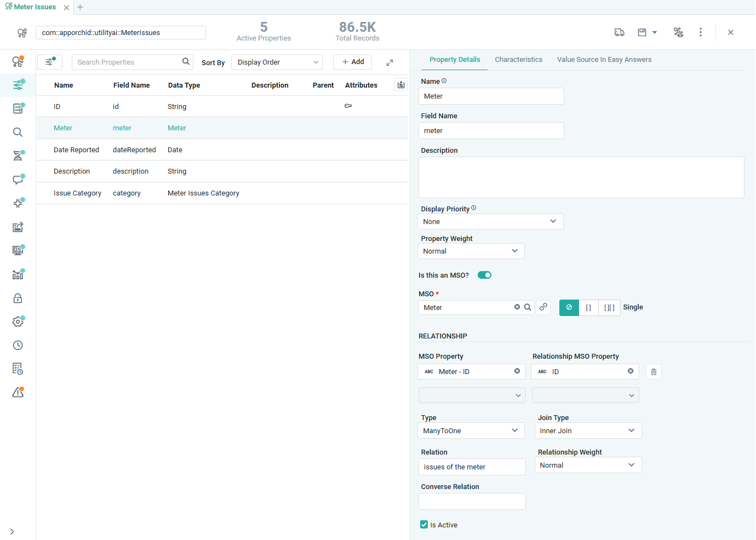
Task: Toggle the "Is this an MSO?" switch
Action: pyautogui.click(x=484, y=275)
